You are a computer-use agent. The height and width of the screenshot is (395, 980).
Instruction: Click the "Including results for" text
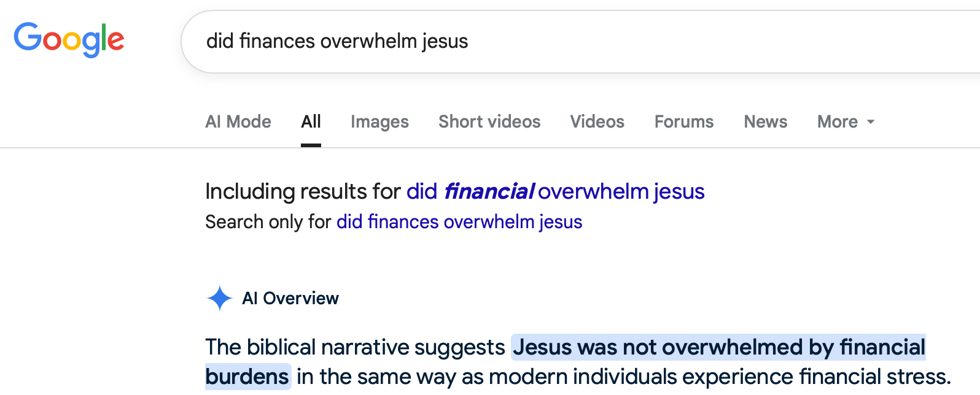pos(303,192)
